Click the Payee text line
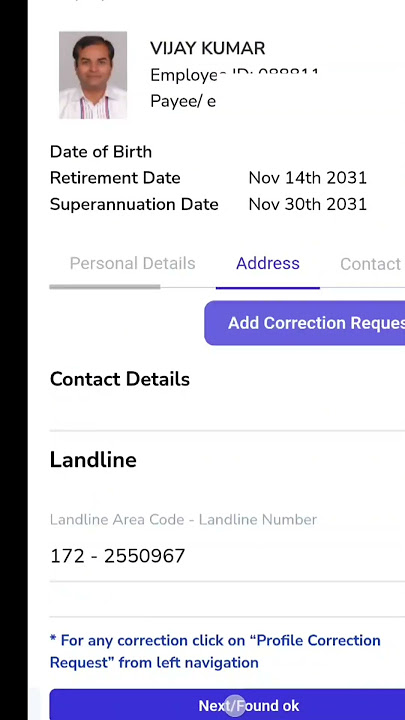This screenshot has width=405, height=720. pos(183,101)
